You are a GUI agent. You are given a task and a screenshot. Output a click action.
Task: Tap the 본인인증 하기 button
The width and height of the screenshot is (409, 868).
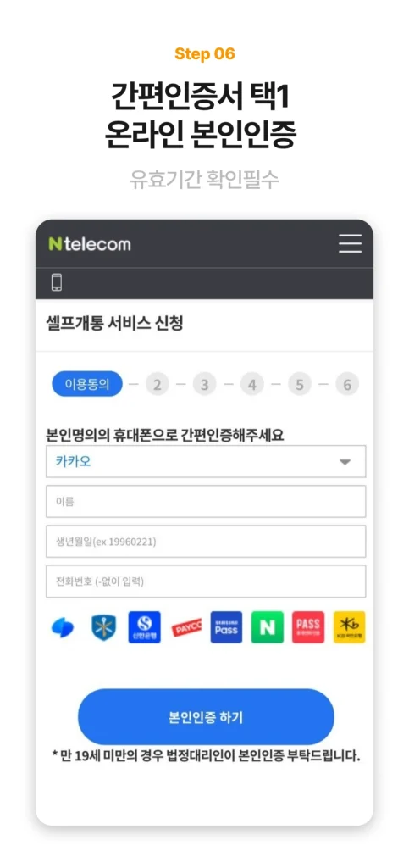click(206, 717)
